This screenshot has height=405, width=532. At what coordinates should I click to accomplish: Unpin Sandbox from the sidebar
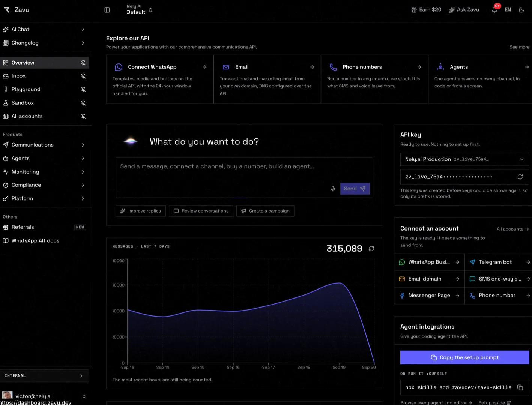[83, 103]
